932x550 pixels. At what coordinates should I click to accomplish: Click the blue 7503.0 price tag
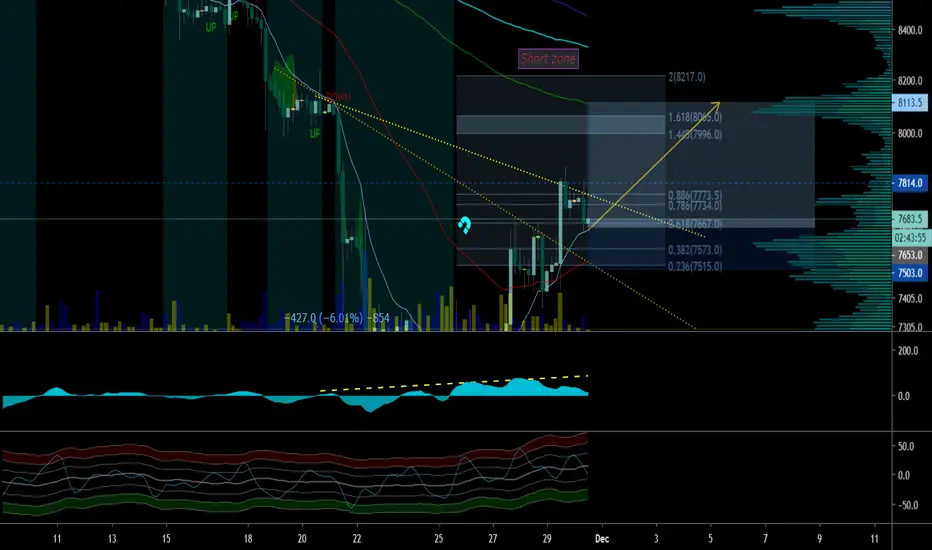909,273
